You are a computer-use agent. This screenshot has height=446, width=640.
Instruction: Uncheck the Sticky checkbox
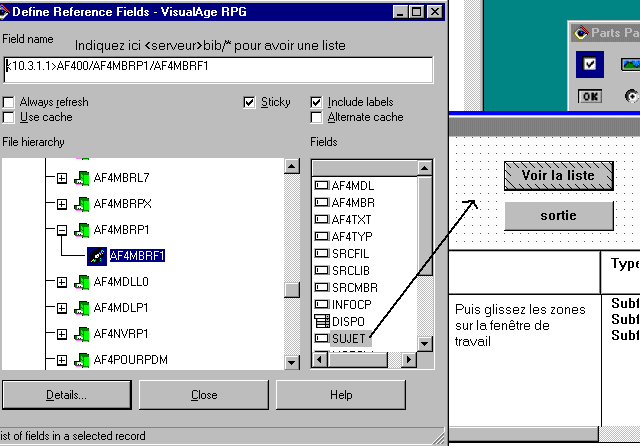coord(250,102)
